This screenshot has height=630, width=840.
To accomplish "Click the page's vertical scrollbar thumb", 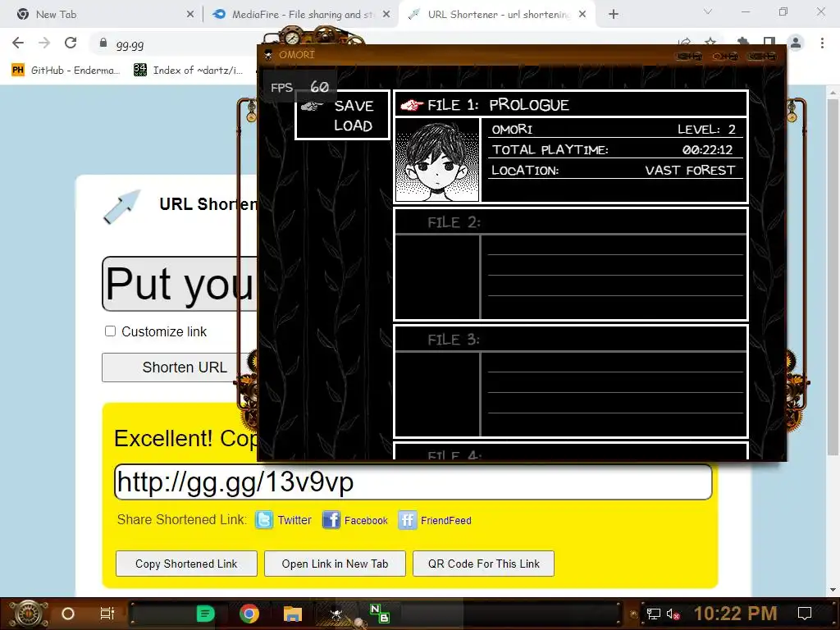I will pos(833,276).
